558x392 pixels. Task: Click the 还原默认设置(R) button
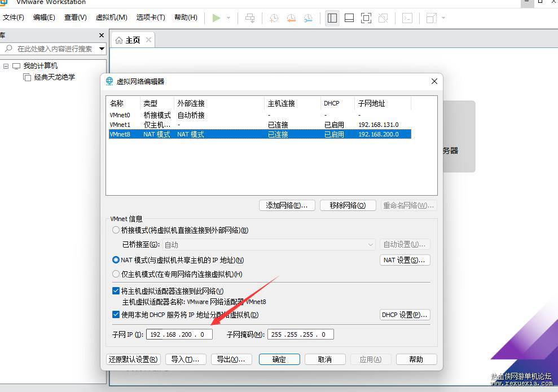click(x=133, y=359)
